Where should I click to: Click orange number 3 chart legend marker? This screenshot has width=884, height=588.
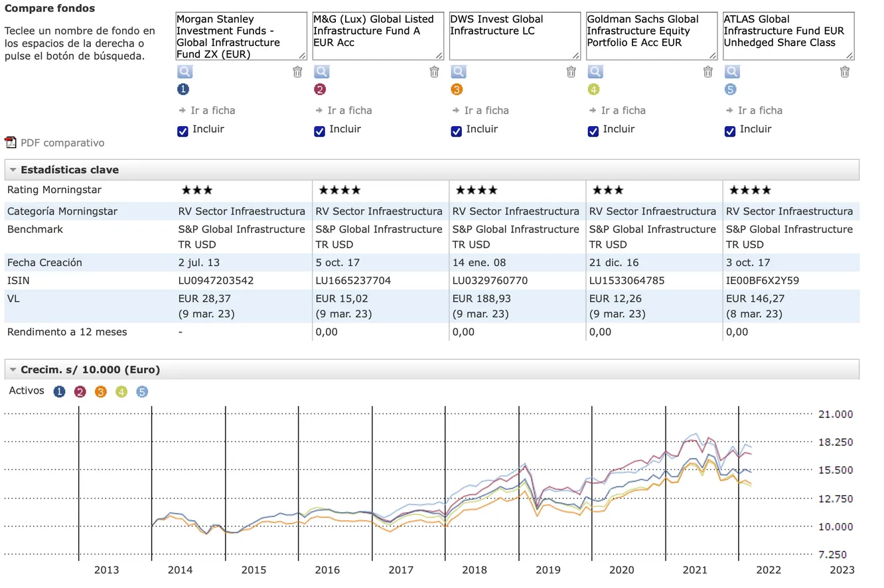[x=101, y=392]
